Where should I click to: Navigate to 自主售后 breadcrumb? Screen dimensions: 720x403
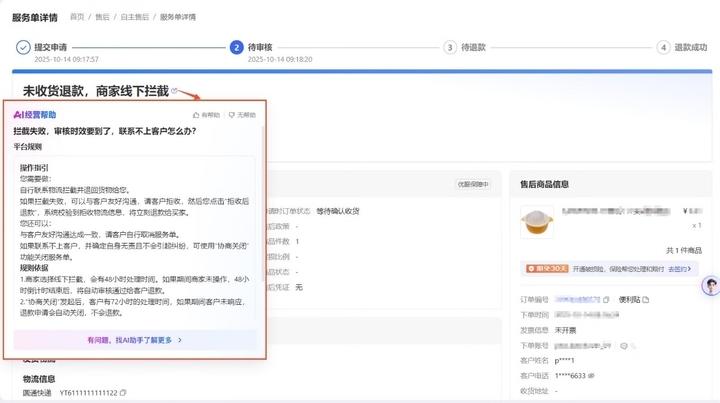(x=136, y=18)
